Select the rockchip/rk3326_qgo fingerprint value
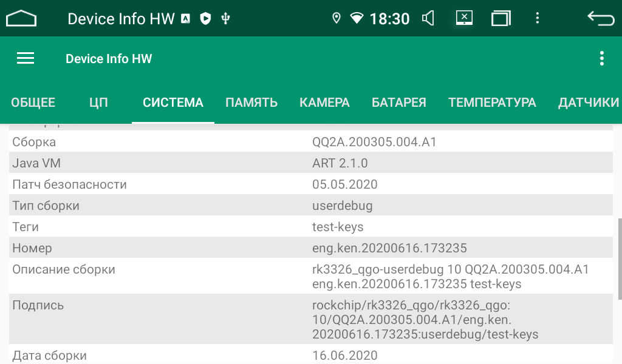 coord(425,320)
